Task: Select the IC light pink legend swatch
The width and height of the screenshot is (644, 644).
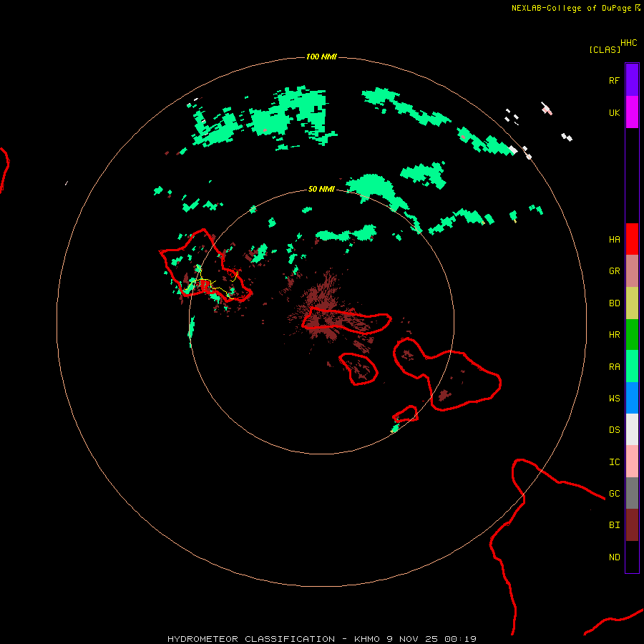Action: (632, 462)
